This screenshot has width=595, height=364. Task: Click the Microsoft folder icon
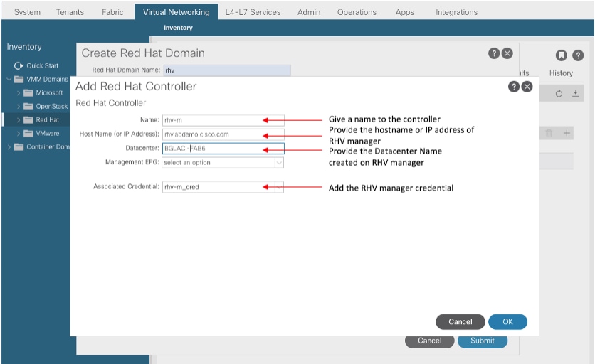(28, 93)
